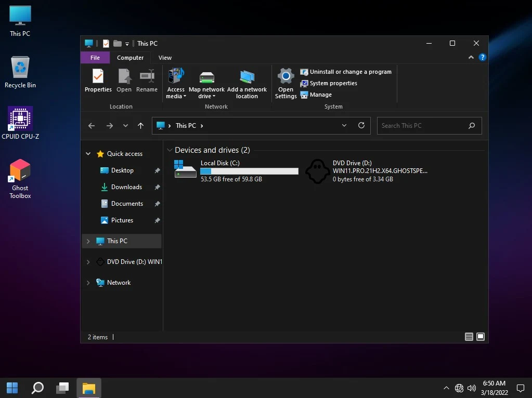
Task: Select DVD Drive (D:) in navigation pane
Action: [134, 262]
